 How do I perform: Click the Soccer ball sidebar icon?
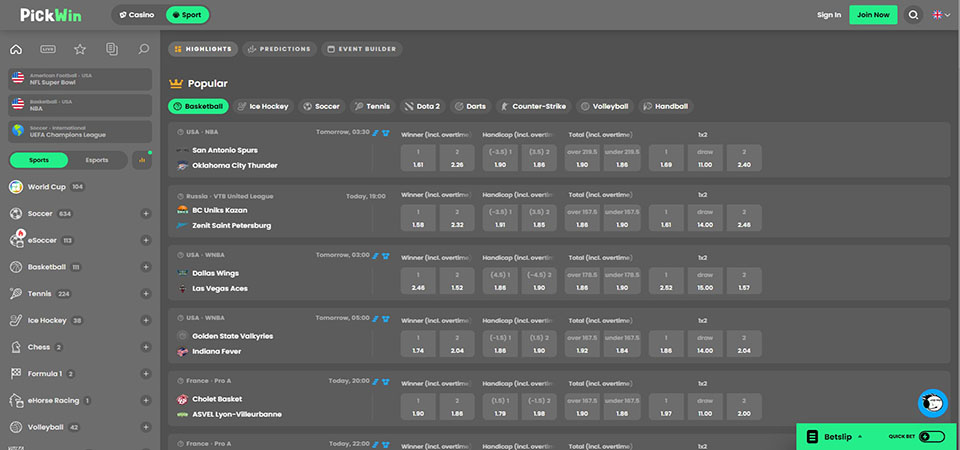pos(16,214)
